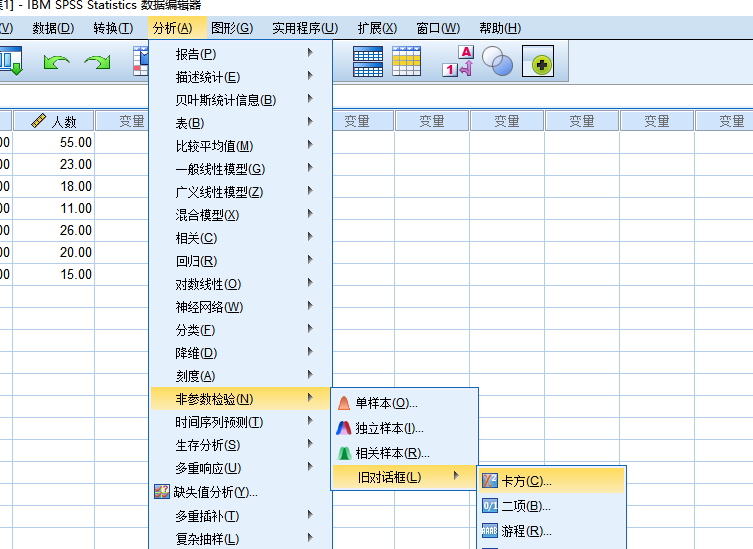
Task: Open the 帮助(H) menu
Action: pos(500,28)
